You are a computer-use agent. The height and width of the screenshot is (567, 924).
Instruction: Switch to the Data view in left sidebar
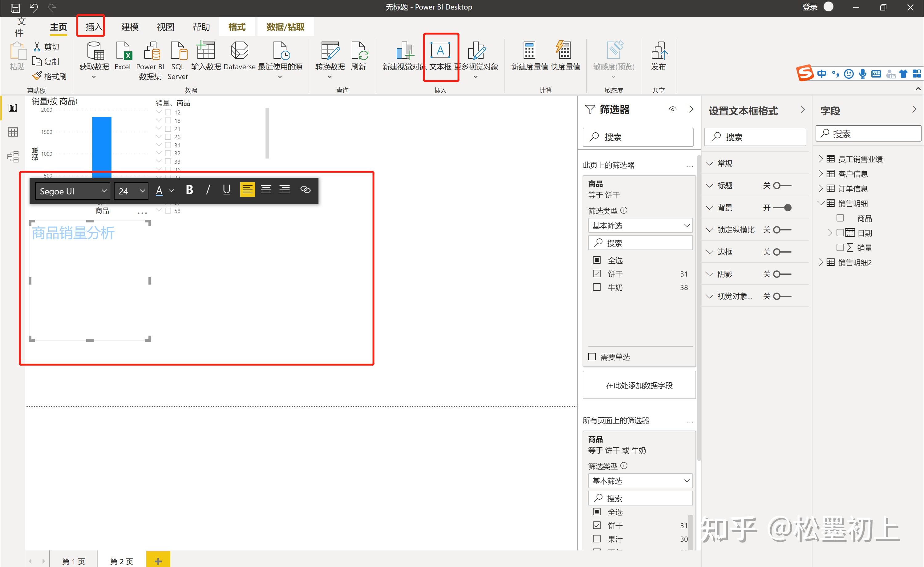pos(13,132)
